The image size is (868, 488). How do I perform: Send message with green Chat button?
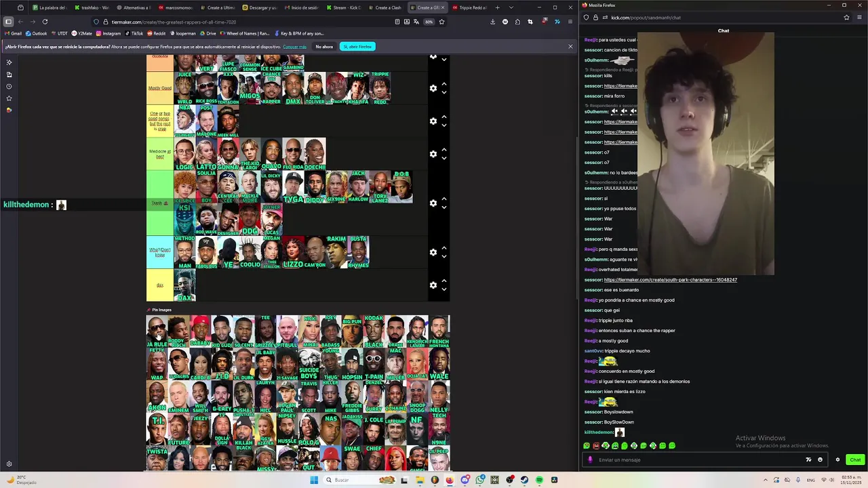(855, 460)
